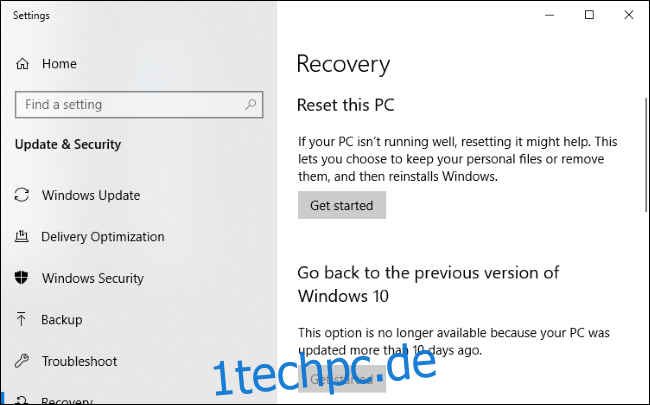Screen dimensions: 650x405
Task: Minimize the Settings window
Action: pyautogui.click(x=550, y=15)
